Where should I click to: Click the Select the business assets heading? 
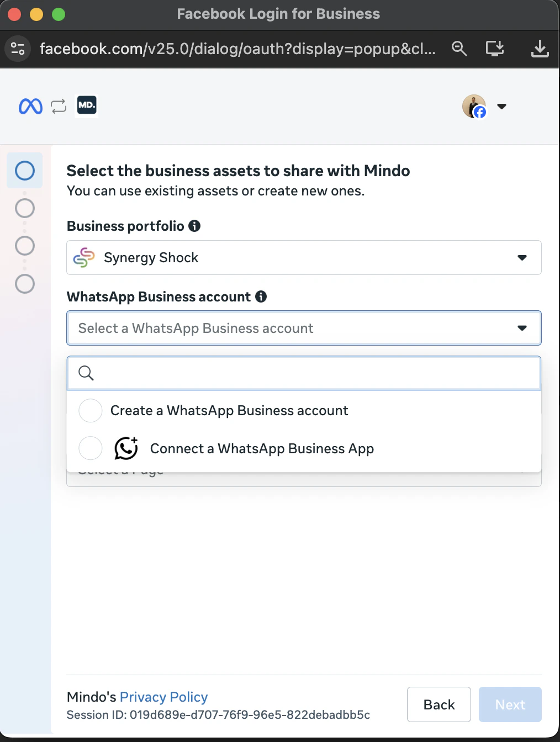pos(238,171)
